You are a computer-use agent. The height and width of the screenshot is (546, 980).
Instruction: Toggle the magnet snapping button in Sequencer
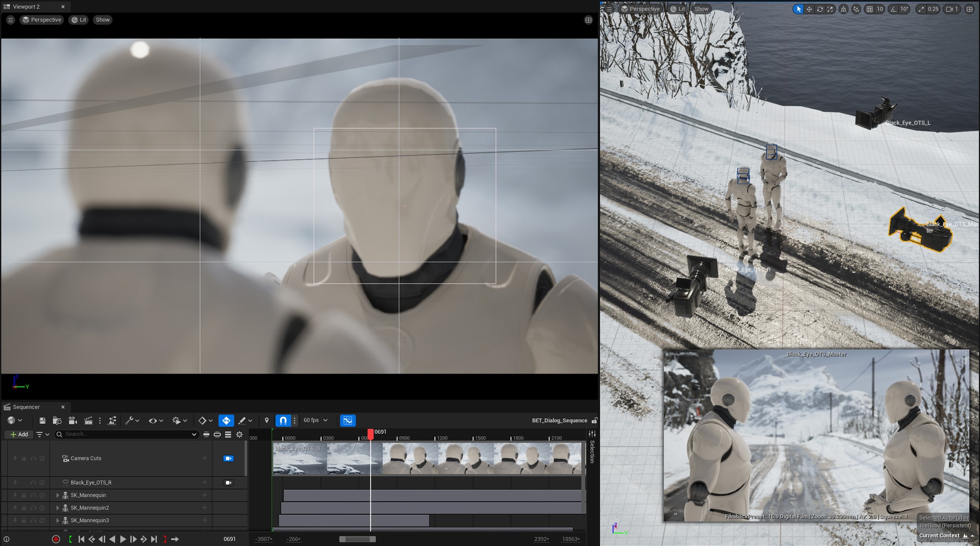tap(283, 420)
